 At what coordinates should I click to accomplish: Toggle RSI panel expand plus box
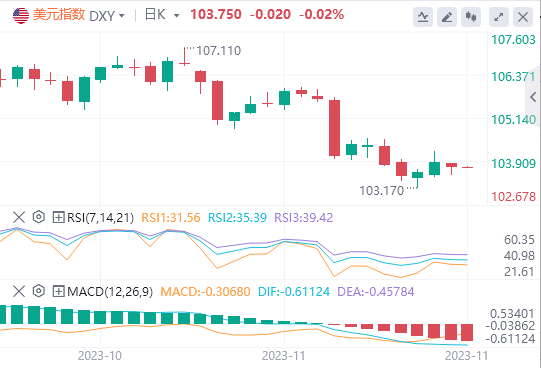coord(58,217)
